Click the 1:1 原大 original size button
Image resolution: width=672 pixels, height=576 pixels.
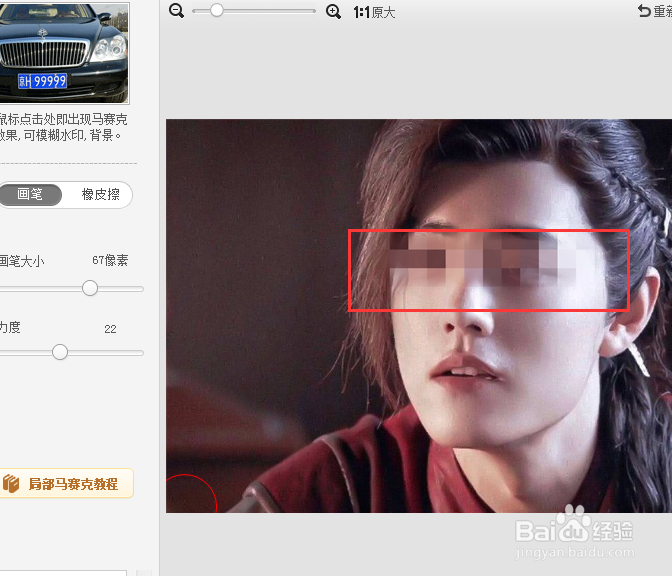[x=374, y=12]
